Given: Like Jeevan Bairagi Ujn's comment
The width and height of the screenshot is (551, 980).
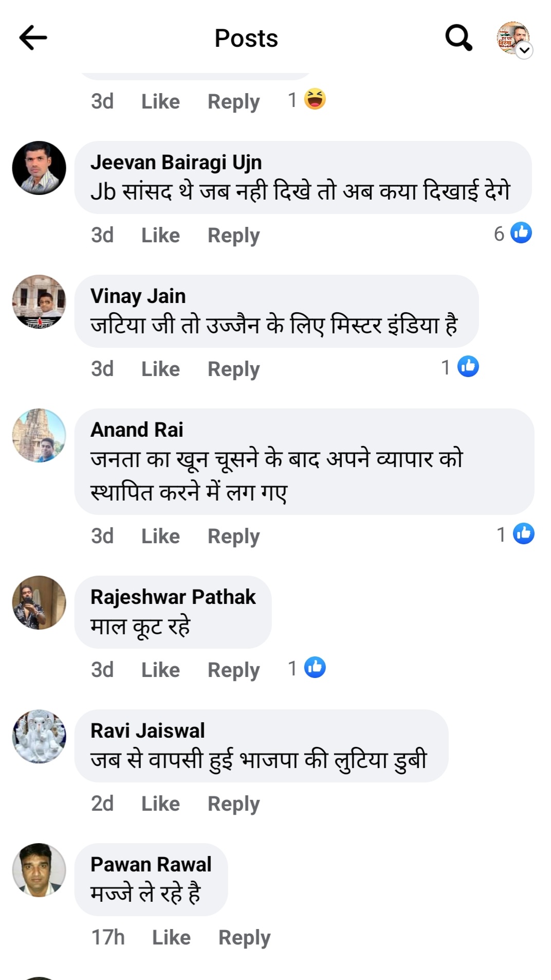Looking at the screenshot, I should (x=160, y=236).
